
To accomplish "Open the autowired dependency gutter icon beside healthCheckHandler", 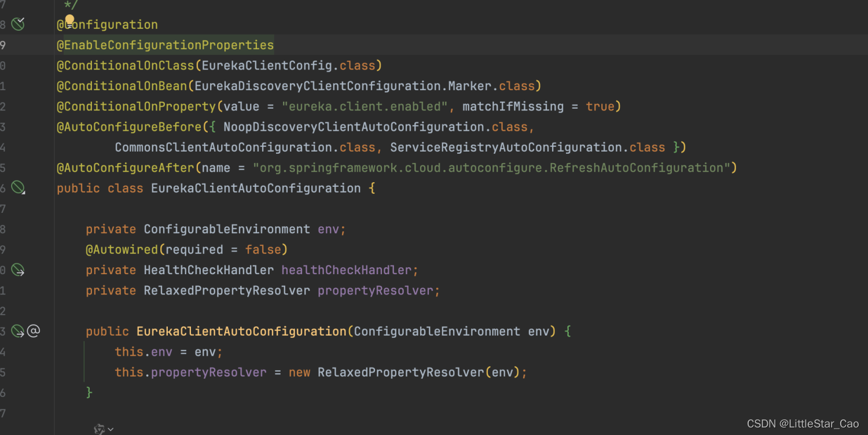I will [x=18, y=270].
